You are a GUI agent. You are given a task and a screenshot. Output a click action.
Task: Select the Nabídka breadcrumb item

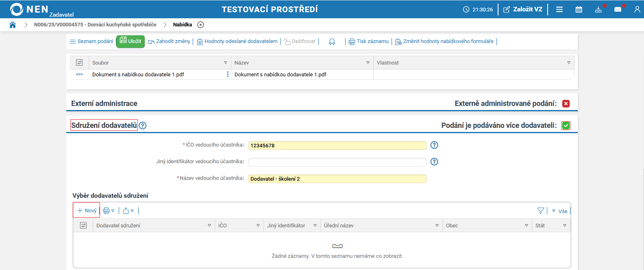tap(183, 25)
